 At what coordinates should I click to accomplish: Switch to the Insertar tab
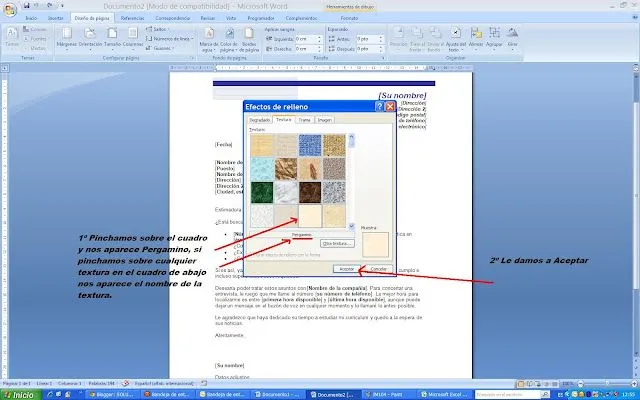click(x=56, y=18)
